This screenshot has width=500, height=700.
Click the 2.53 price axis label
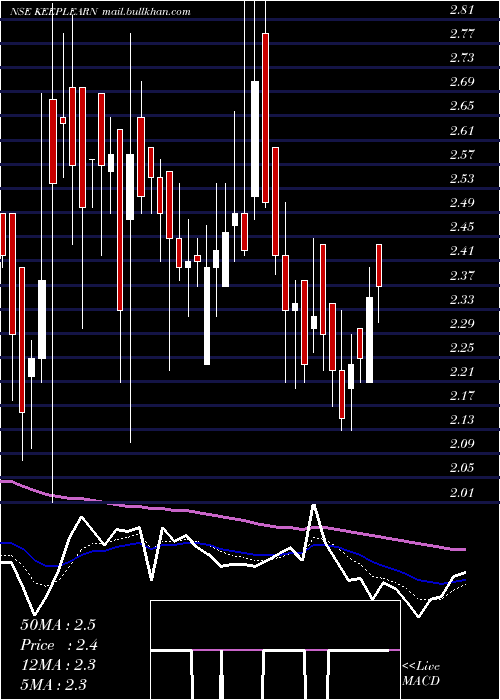tap(462, 179)
